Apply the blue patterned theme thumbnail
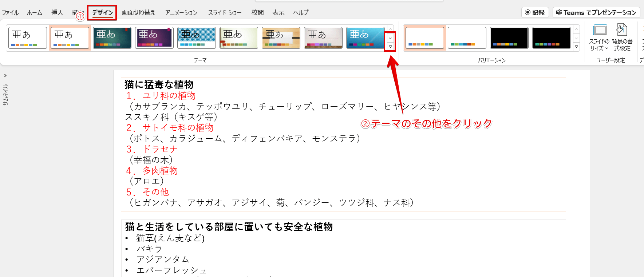 [x=197, y=38]
